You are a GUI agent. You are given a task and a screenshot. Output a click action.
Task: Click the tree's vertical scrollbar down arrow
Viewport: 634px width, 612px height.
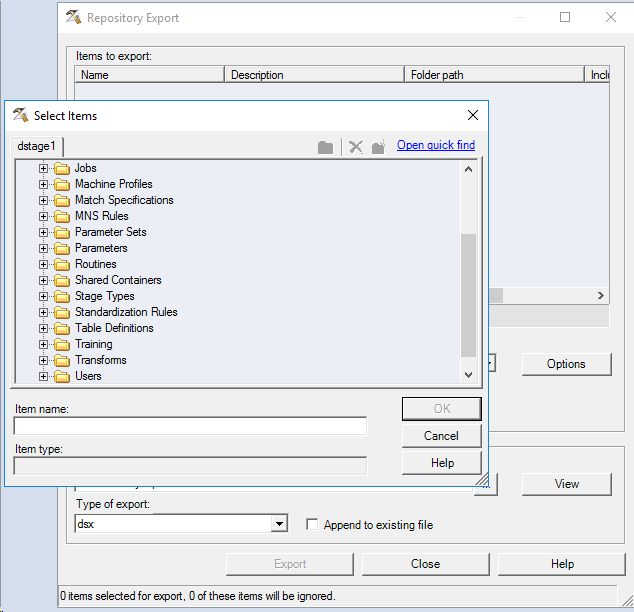(x=468, y=374)
